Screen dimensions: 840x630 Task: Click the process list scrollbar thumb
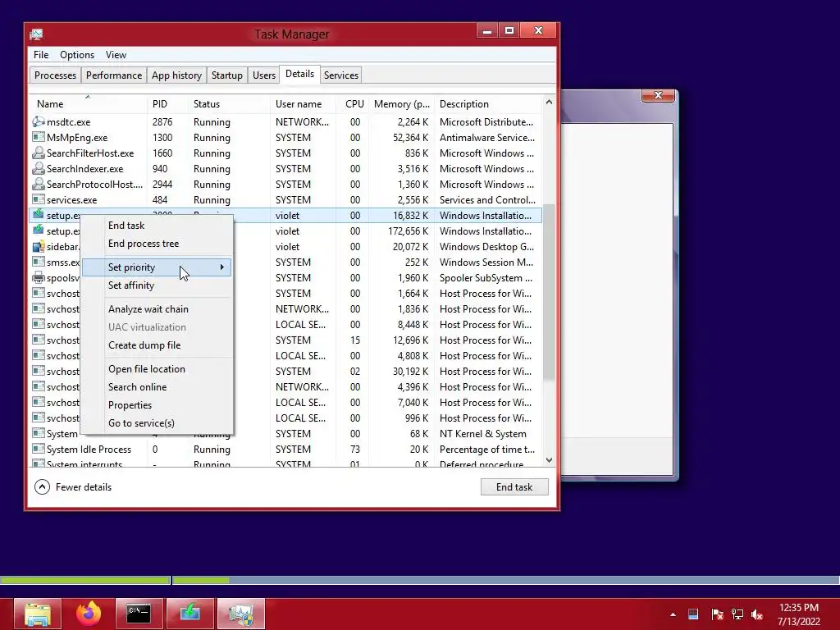[x=549, y=293]
